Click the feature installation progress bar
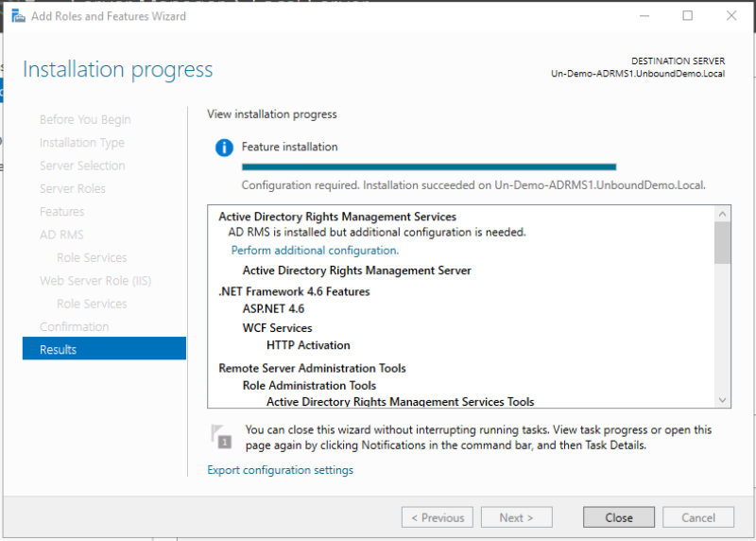 (x=429, y=167)
